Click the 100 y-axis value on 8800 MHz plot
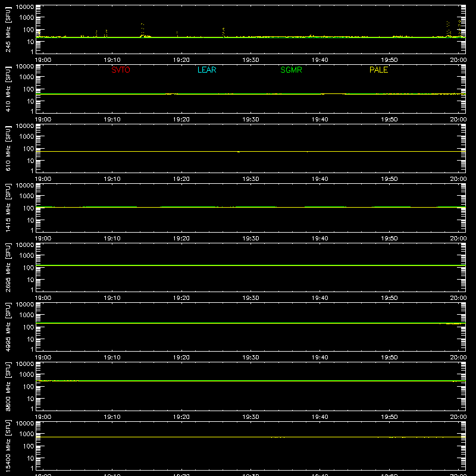476x476 pixels. pyautogui.click(x=29, y=386)
